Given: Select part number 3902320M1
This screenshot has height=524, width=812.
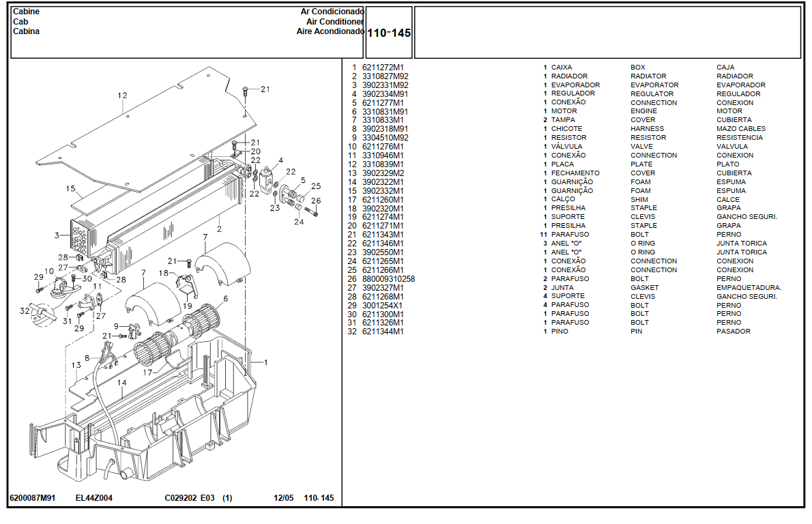Looking at the screenshot, I should pos(383,208).
